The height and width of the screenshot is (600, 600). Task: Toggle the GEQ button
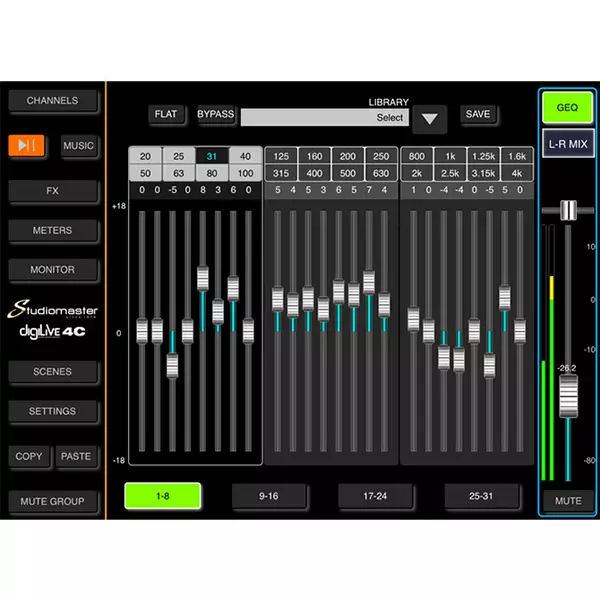coord(567,105)
